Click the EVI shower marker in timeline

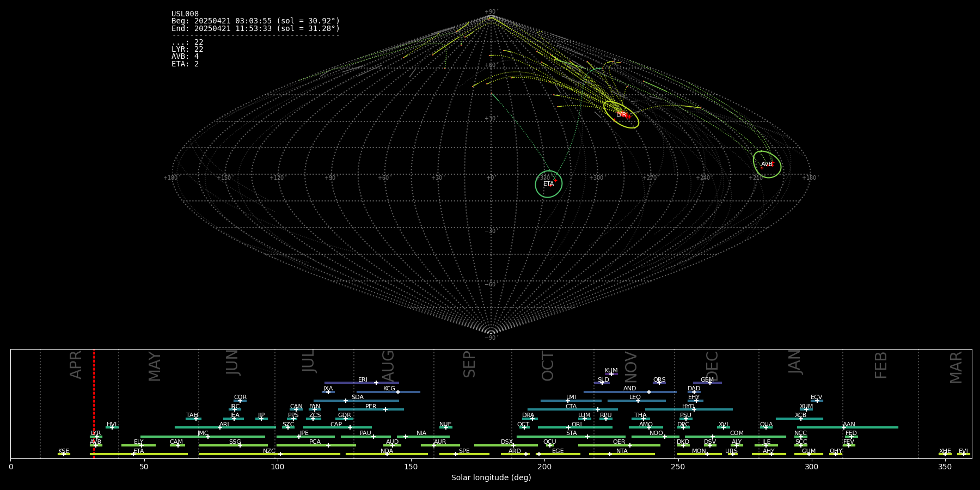point(964,454)
